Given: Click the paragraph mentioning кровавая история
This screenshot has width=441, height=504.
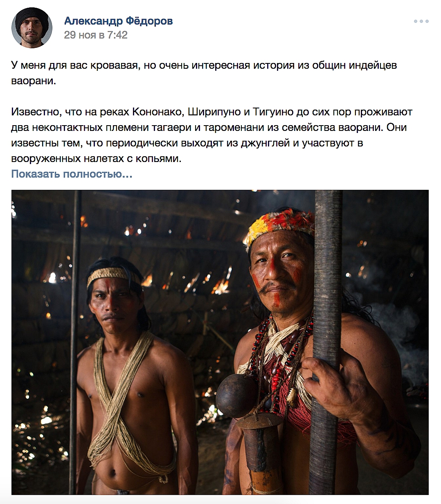Looking at the screenshot, I should click(204, 73).
